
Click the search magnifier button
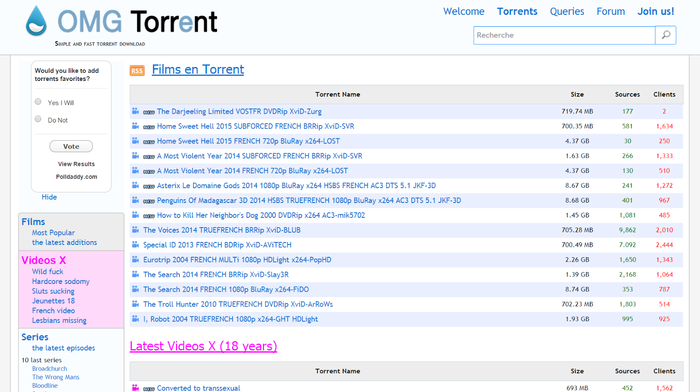666,35
